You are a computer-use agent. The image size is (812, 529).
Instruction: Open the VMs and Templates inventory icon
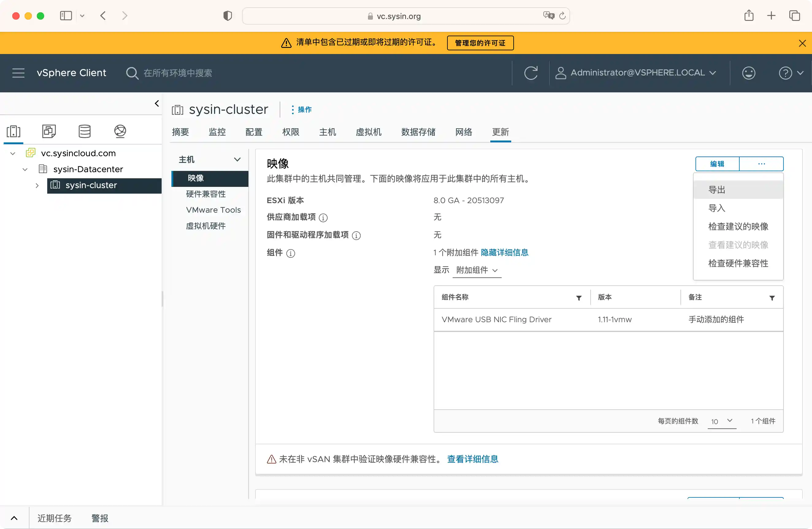point(49,131)
